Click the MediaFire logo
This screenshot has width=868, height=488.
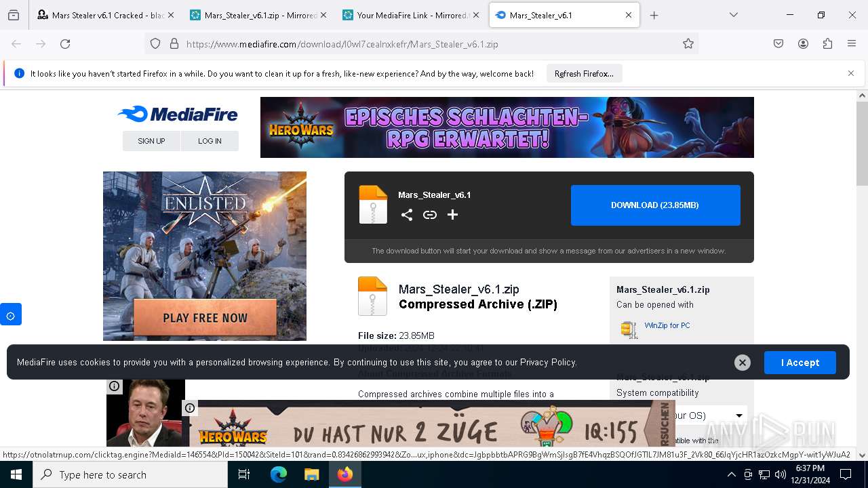click(177, 114)
